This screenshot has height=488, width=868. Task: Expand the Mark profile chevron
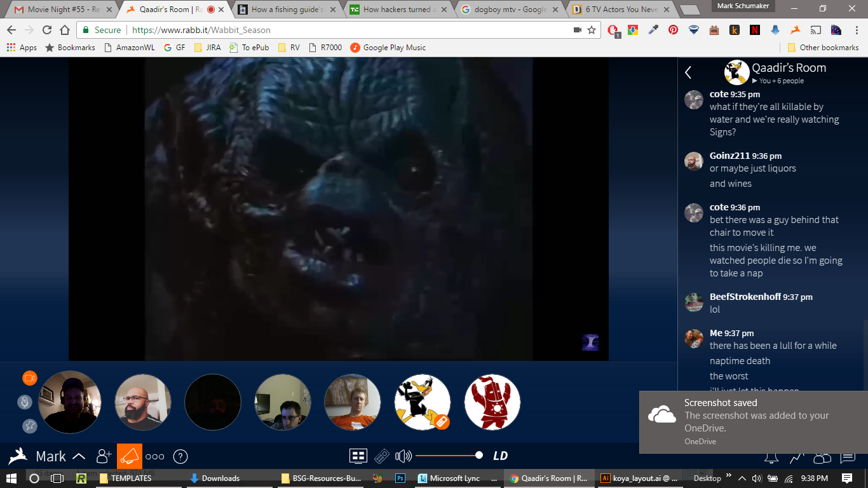click(79, 456)
